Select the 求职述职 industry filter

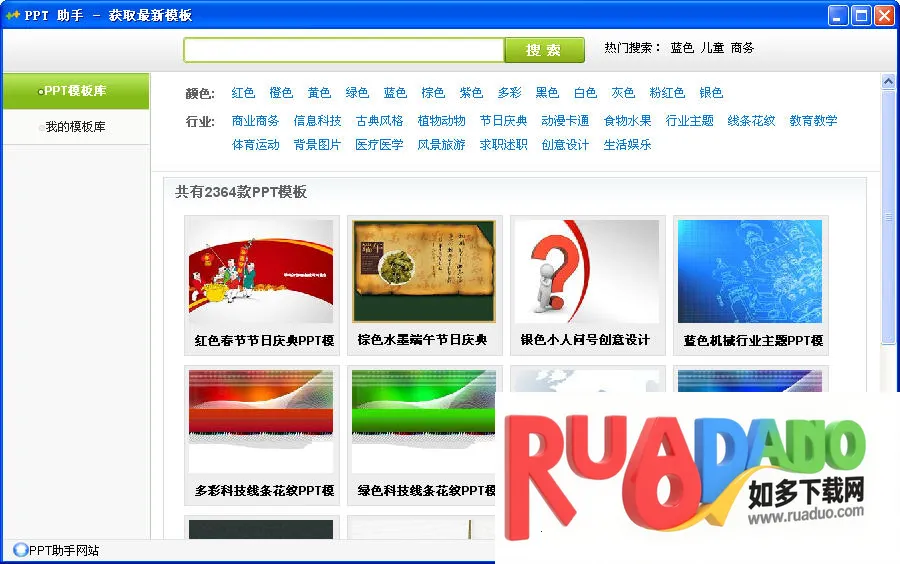tap(503, 145)
